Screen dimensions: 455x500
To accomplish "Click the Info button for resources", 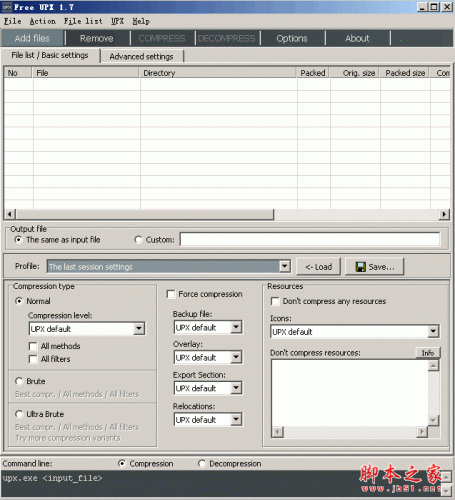I will [428, 353].
